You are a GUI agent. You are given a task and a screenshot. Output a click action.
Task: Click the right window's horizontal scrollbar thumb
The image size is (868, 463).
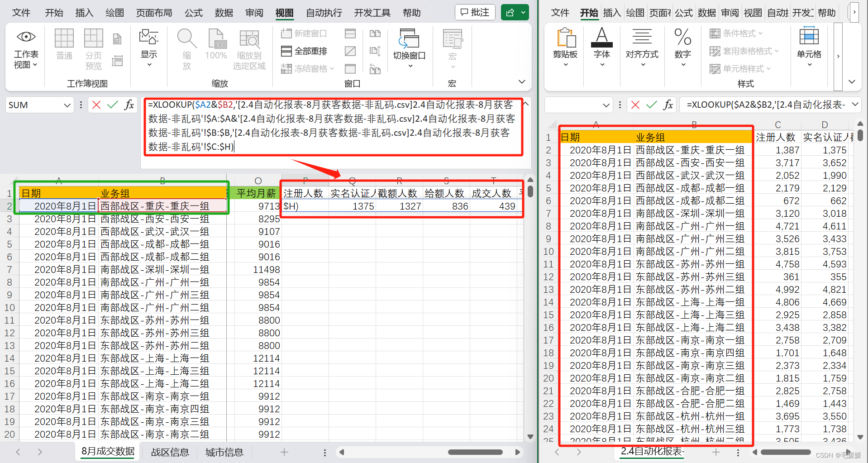[x=786, y=452]
